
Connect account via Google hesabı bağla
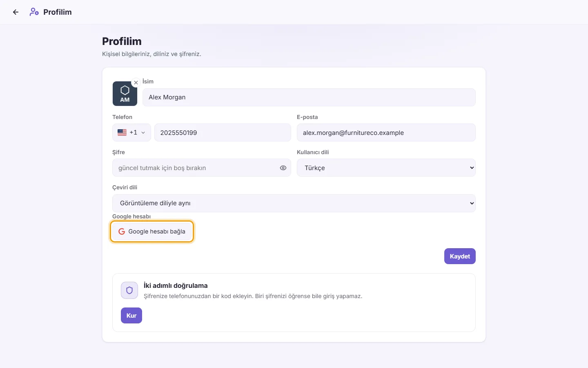pos(152,231)
